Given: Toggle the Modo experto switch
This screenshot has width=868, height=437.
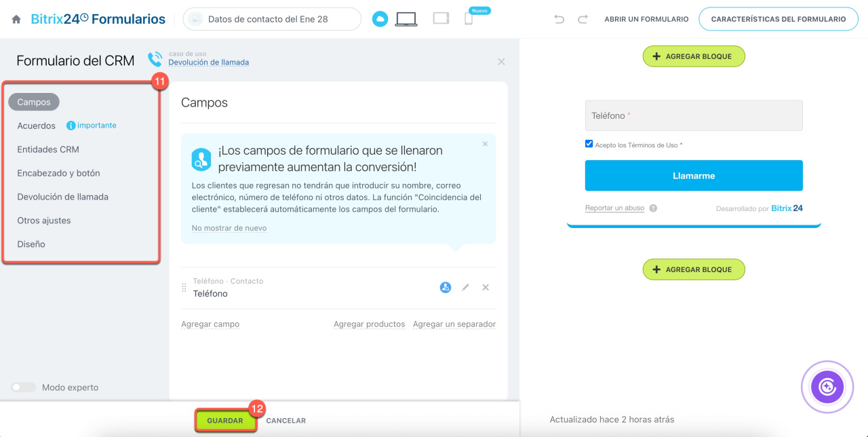Looking at the screenshot, I should coord(24,387).
